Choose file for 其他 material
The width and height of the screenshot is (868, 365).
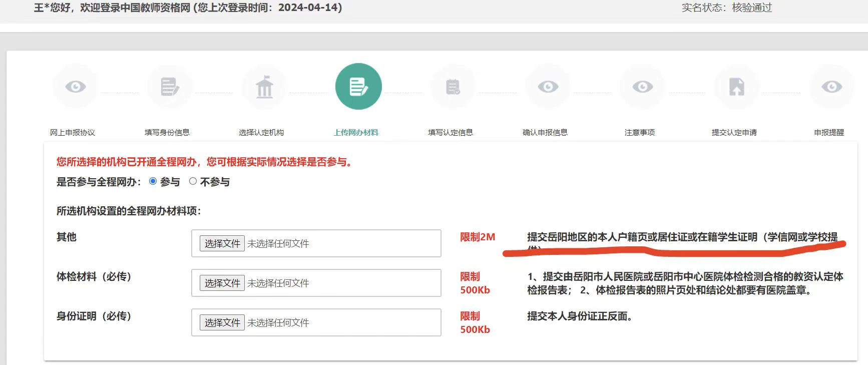[222, 243]
